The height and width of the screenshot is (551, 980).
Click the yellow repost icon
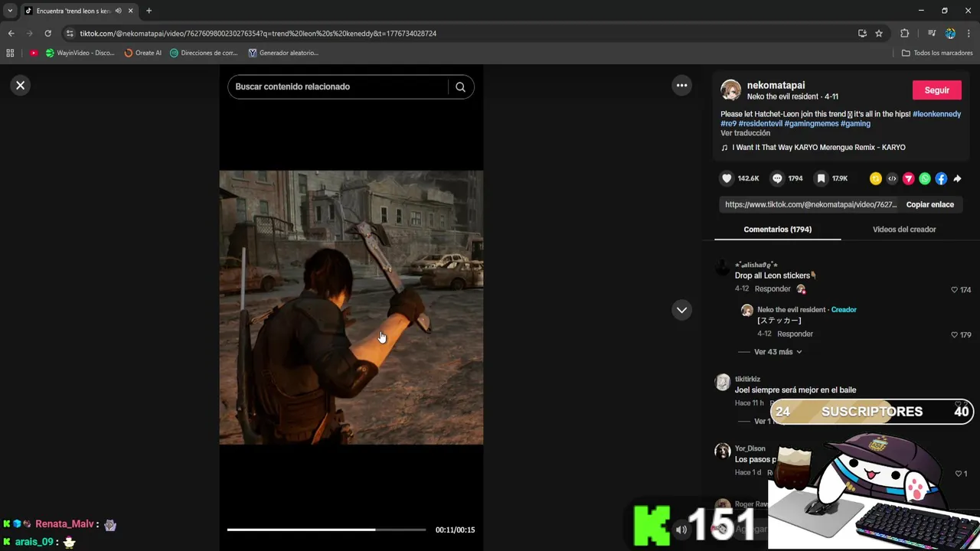click(x=875, y=178)
